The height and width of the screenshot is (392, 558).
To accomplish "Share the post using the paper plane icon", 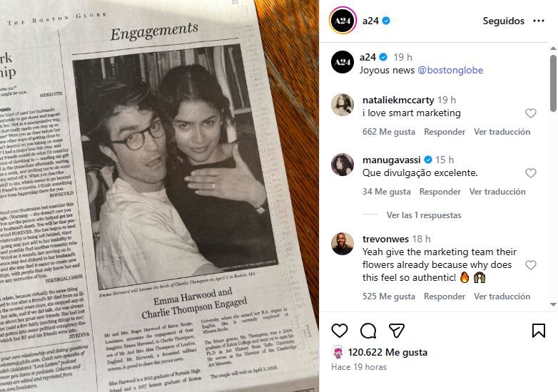I will 397,331.
